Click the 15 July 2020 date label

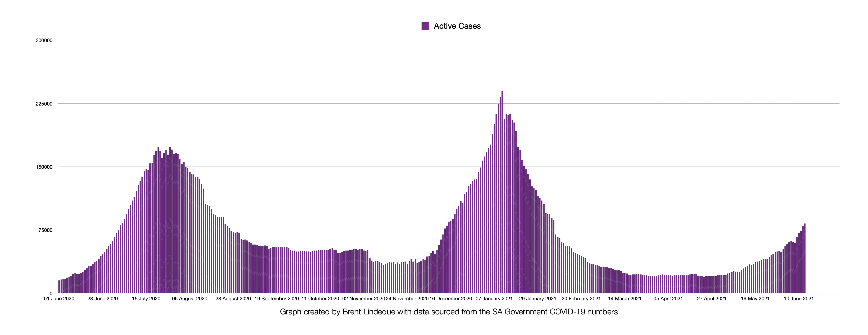tap(146, 299)
